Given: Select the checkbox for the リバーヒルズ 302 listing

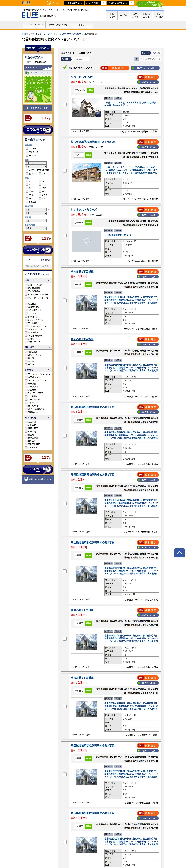Looking at the screenshot, I should (65, 105).
